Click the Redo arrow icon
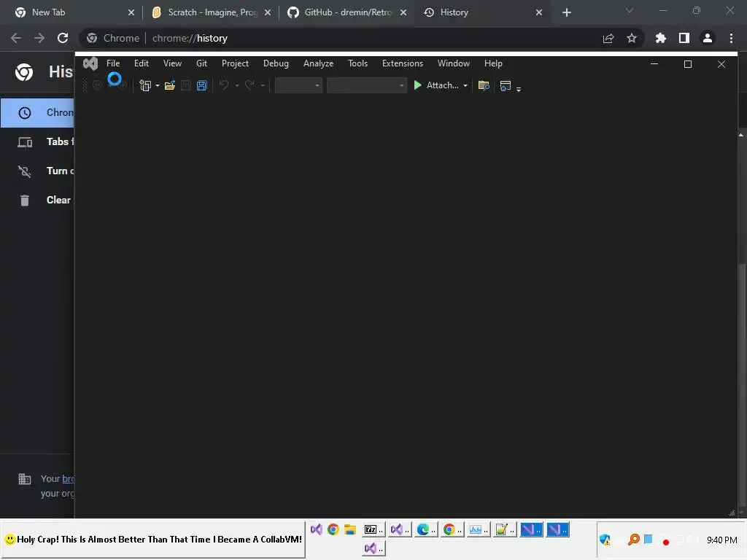747x560 pixels. [249, 85]
